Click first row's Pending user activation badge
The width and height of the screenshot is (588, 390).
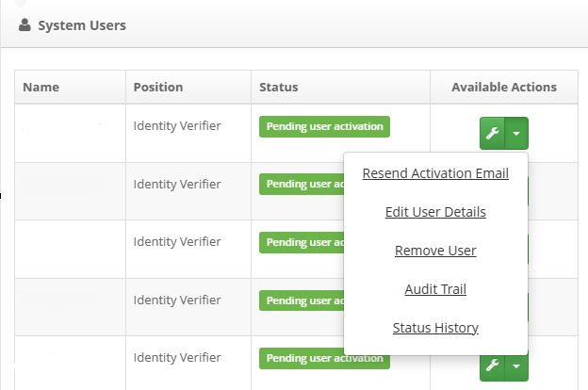pyautogui.click(x=324, y=126)
